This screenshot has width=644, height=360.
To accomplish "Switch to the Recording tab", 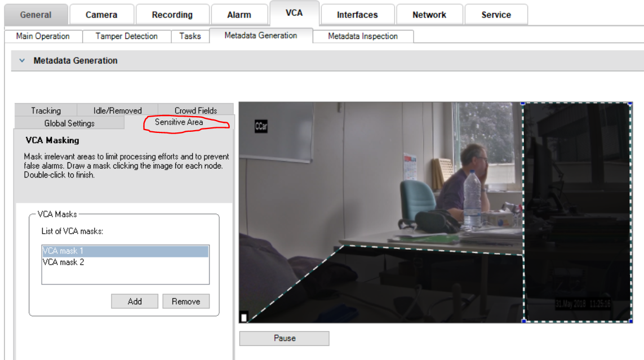I will 172,15.
